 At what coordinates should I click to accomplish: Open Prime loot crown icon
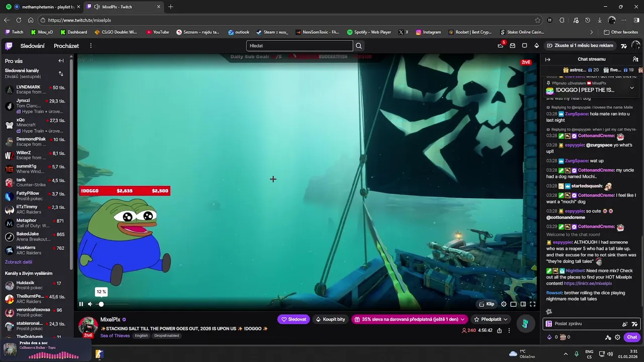click(500, 46)
